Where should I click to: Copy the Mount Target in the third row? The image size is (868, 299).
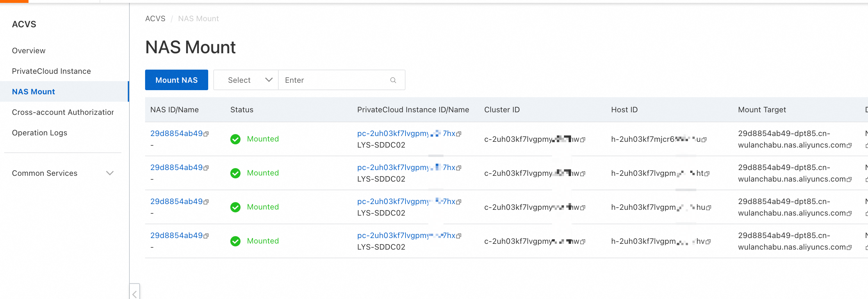tap(849, 213)
